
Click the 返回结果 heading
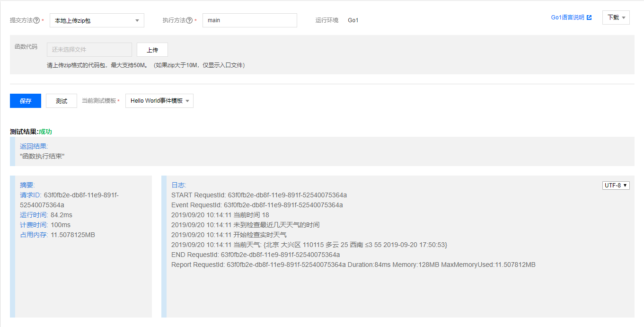(x=34, y=146)
